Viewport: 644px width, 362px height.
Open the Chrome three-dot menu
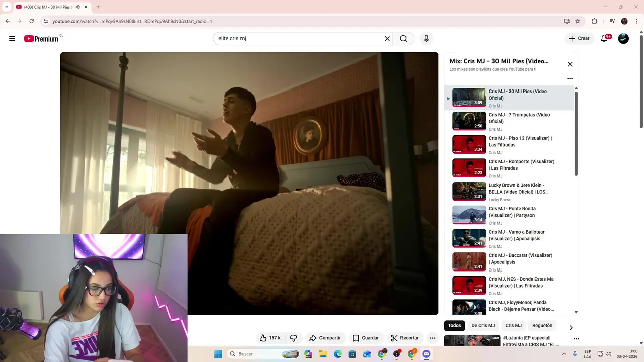click(x=636, y=21)
